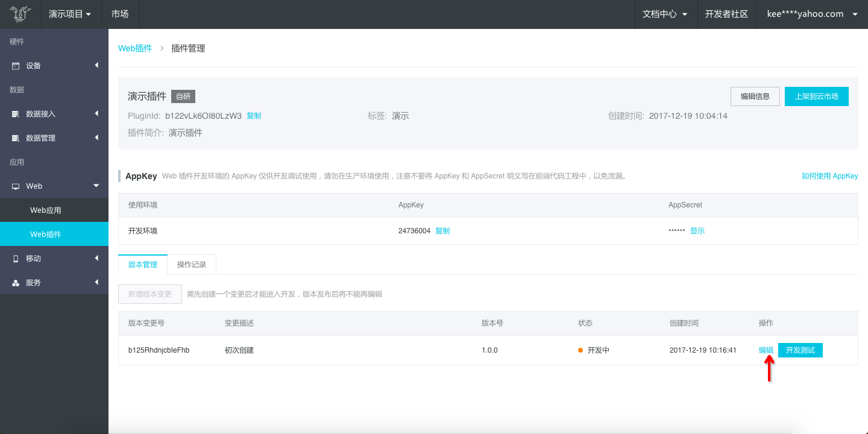Image resolution: width=868 pixels, height=434 pixels.
Task: Copy the AppKey 24736004 with 复制
Action: (x=442, y=231)
